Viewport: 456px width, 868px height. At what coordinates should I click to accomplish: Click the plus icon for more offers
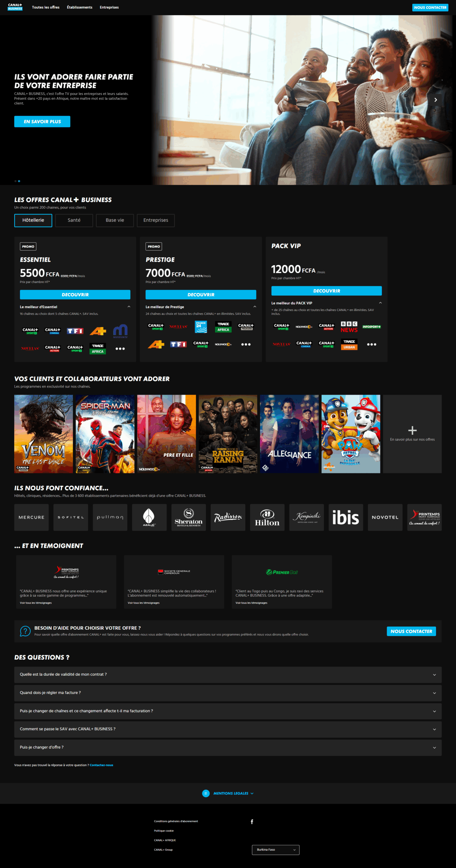(412, 431)
